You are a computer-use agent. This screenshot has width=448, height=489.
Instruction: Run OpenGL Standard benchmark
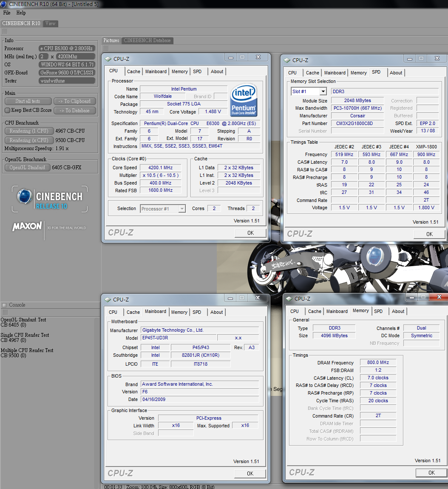pyautogui.click(x=28, y=168)
